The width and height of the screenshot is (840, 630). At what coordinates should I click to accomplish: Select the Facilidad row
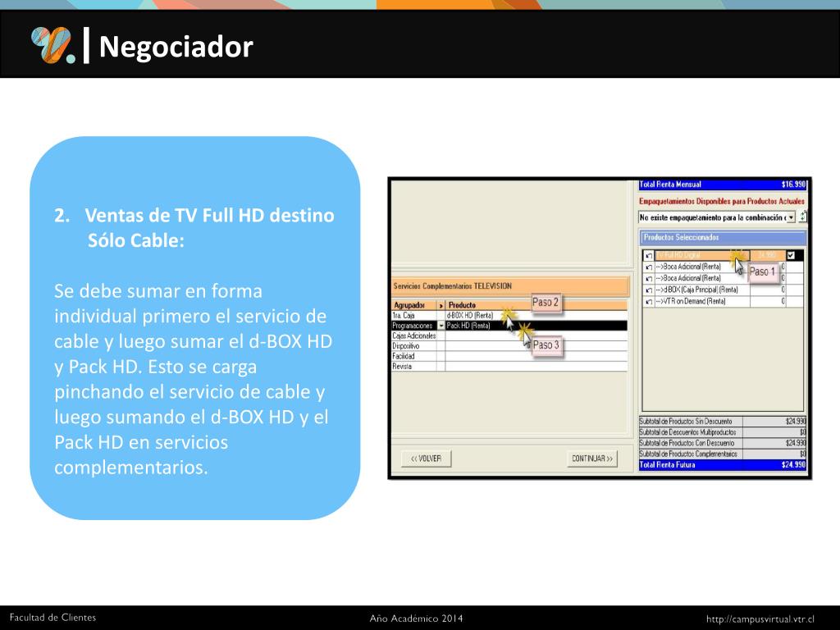(509, 356)
